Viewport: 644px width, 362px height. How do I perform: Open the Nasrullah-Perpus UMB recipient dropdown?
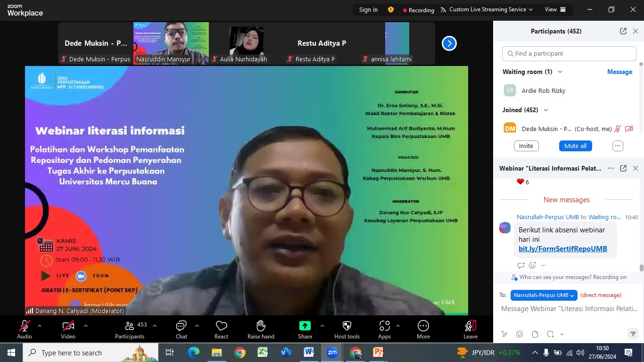[x=543, y=295]
